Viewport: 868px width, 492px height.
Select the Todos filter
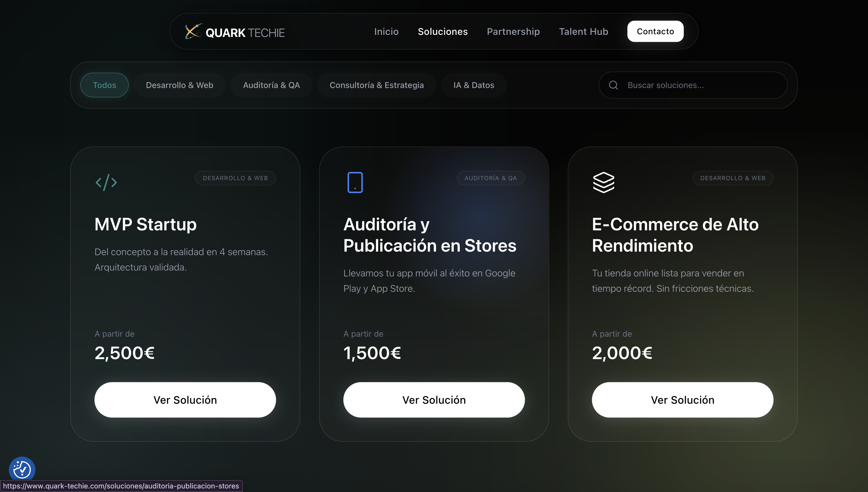[104, 85]
